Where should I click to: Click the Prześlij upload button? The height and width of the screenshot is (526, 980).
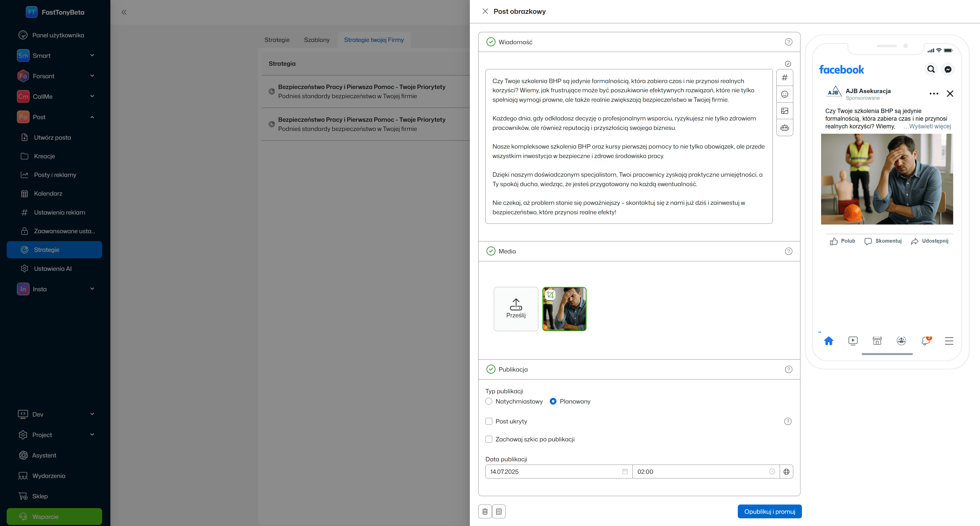pos(516,309)
